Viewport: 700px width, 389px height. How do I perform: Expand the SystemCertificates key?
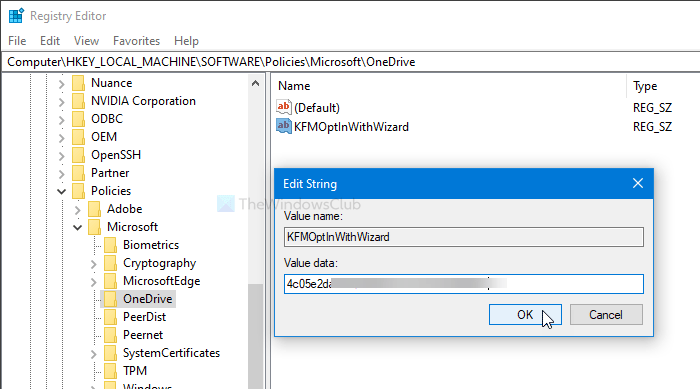pos(94,354)
